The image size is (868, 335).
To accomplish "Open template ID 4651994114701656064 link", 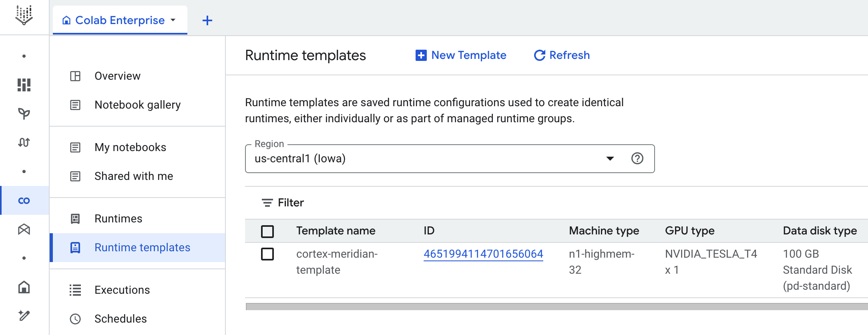I will pos(483,254).
